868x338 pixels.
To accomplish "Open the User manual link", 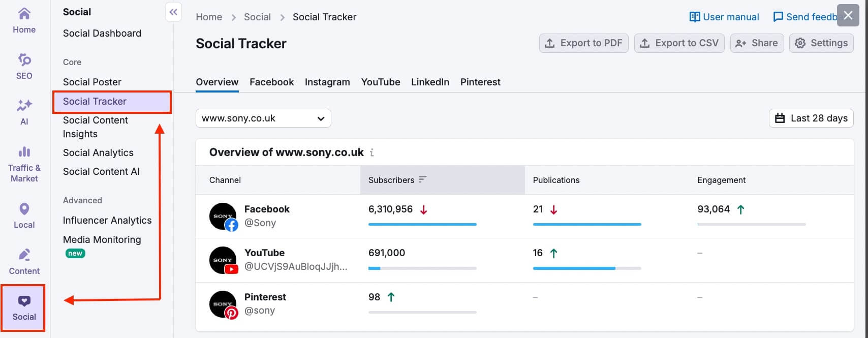I will coord(724,17).
